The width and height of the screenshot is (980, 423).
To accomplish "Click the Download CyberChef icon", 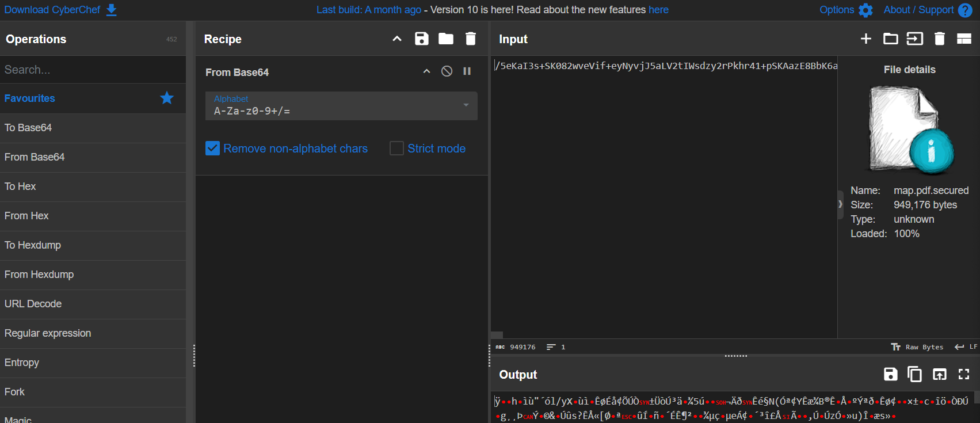I will click(112, 10).
